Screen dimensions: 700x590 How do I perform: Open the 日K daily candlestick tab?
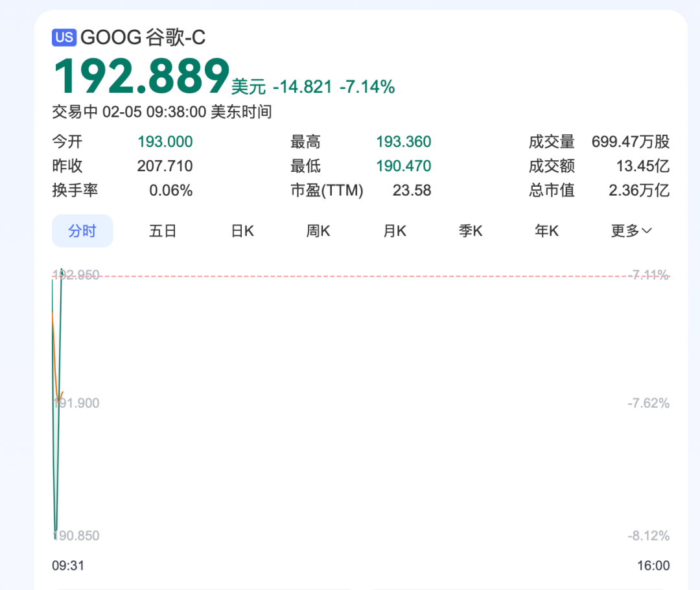tap(242, 231)
